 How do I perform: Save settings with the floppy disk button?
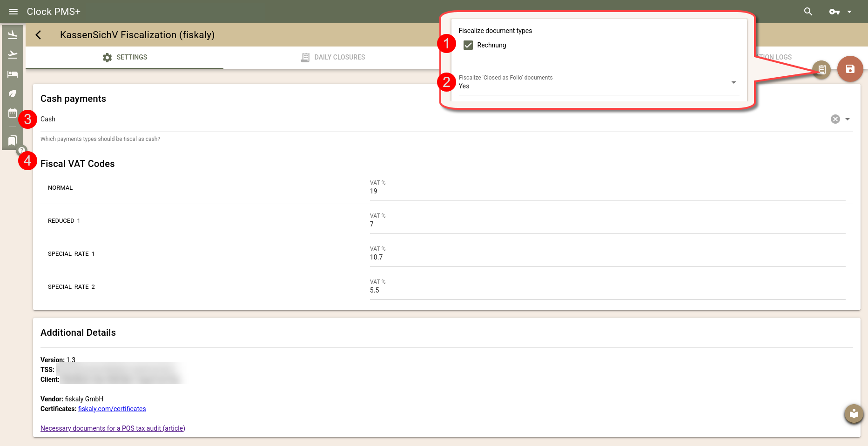tap(850, 69)
